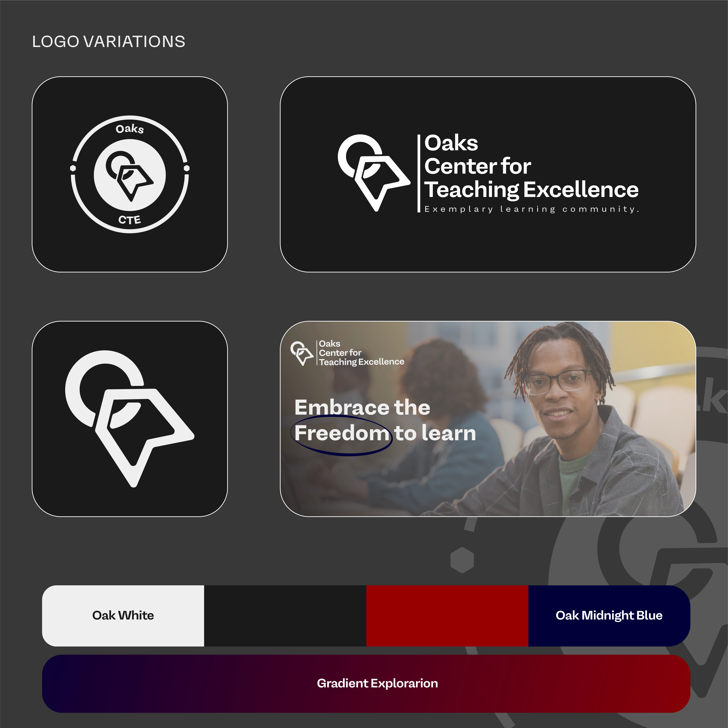Click the small hexagon on the badge's left edge
This screenshot has height=728, width=728.
click(x=73, y=168)
